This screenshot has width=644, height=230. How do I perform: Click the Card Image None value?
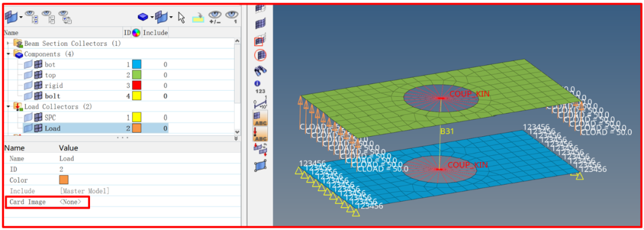[70, 202]
